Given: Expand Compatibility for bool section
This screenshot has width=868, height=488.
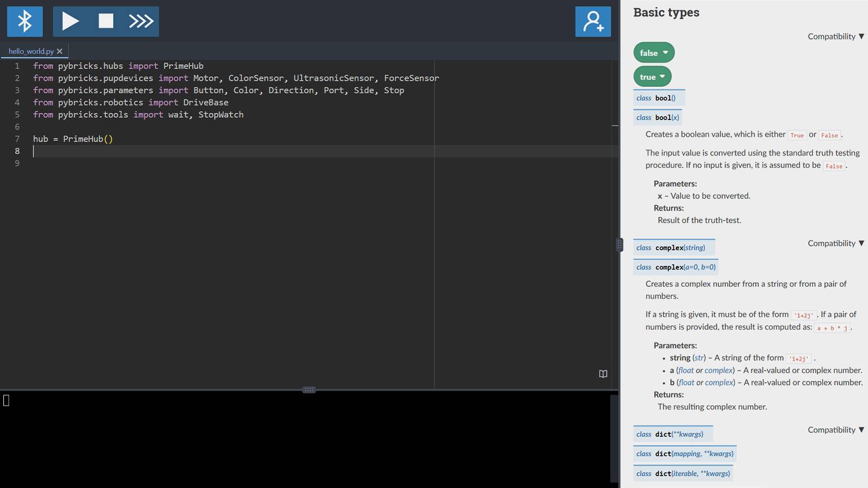Looking at the screenshot, I should coord(835,37).
